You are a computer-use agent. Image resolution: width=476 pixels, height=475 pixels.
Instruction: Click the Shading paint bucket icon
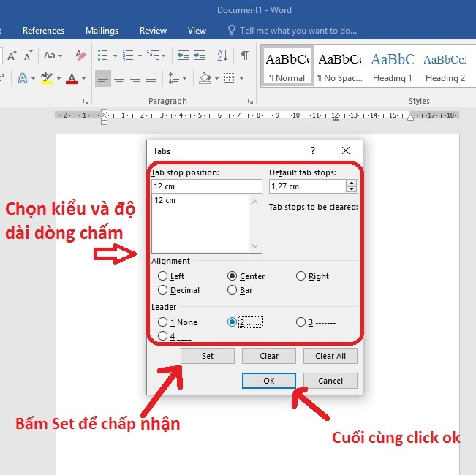pyautogui.click(x=205, y=79)
